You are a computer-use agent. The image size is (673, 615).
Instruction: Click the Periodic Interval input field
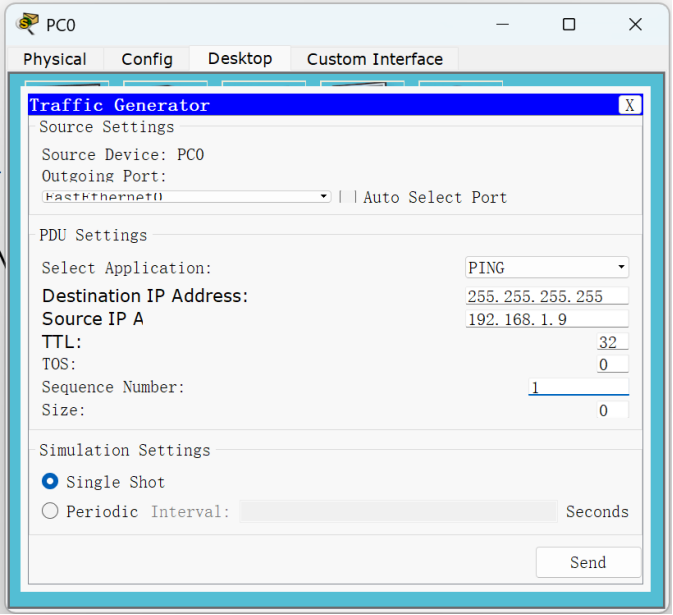point(398,511)
